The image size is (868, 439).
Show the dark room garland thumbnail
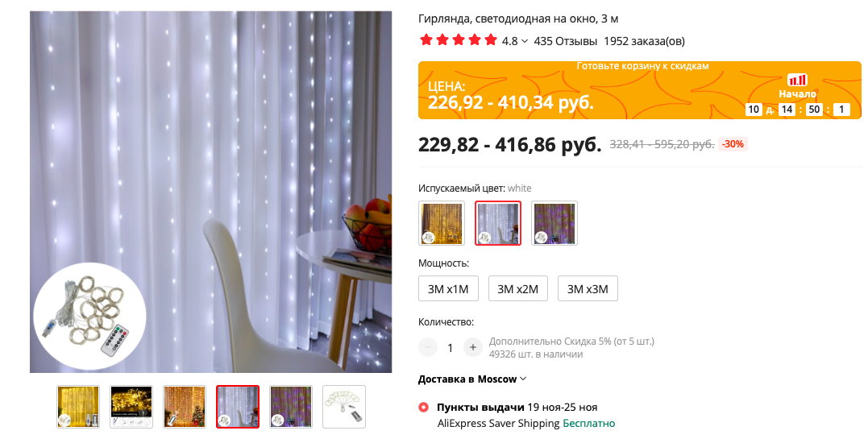(x=131, y=407)
